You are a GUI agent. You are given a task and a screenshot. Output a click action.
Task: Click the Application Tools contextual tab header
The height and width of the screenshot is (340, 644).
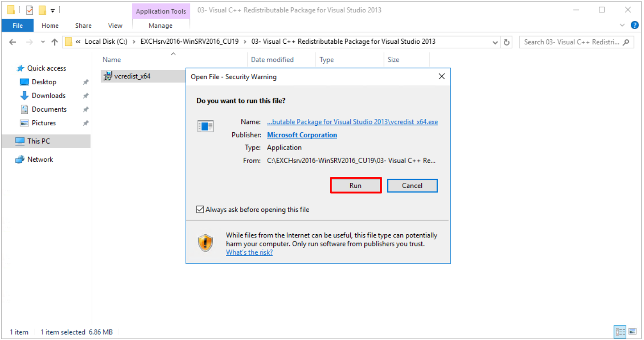coord(161,11)
